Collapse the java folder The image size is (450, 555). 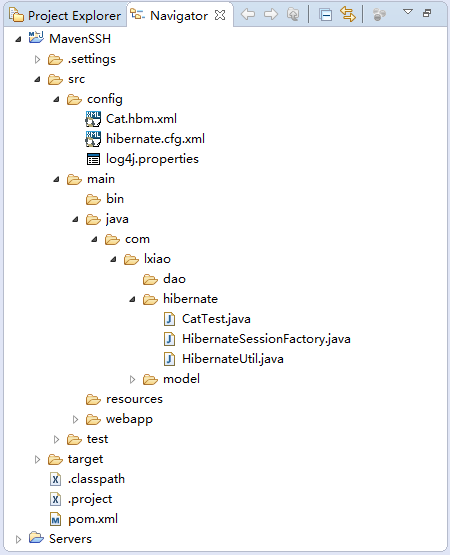coord(75,219)
